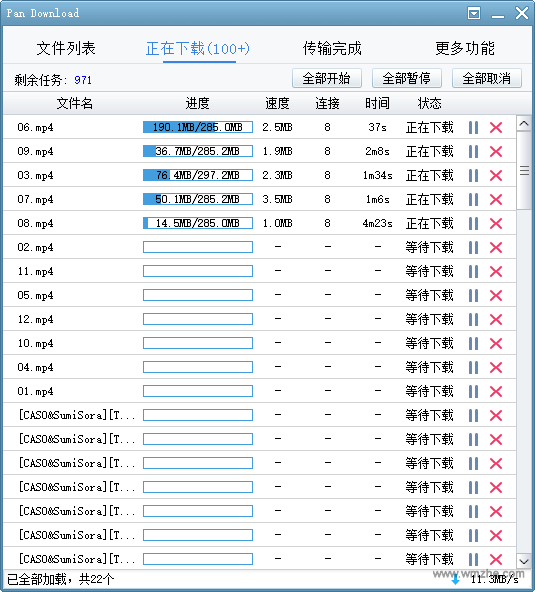Select the 09.mp4 file name
The width and height of the screenshot is (535, 592).
tap(35, 151)
